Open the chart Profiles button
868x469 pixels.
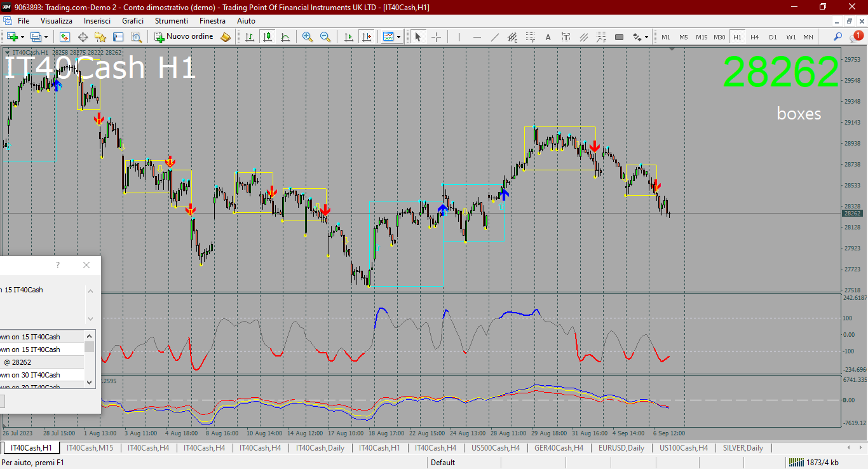(x=36, y=37)
